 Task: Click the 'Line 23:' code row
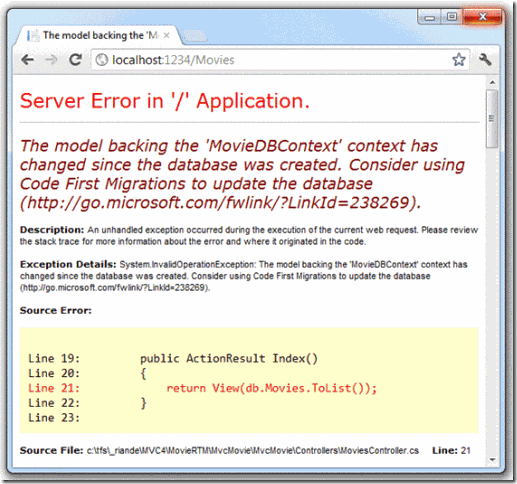coord(54,418)
